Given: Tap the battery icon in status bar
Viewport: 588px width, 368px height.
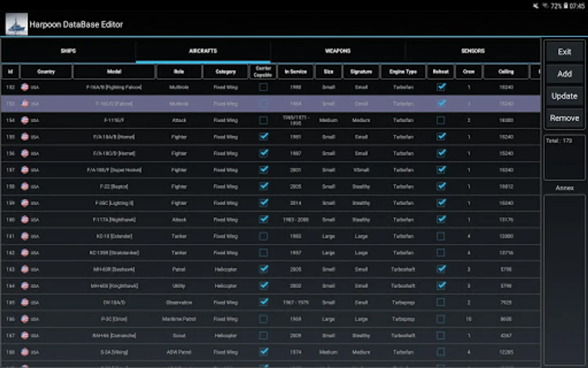Looking at the screenshot, I should tap(566, 6).
